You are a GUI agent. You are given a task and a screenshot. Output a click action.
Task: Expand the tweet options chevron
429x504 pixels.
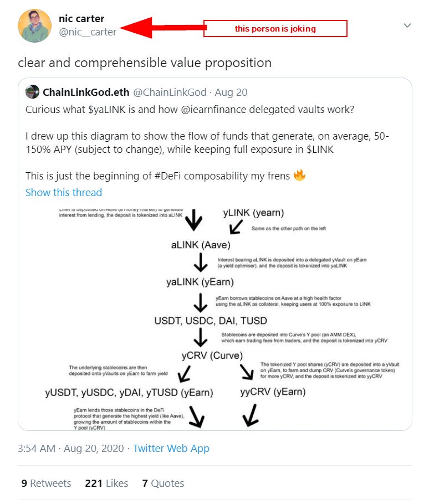(407, 25)
